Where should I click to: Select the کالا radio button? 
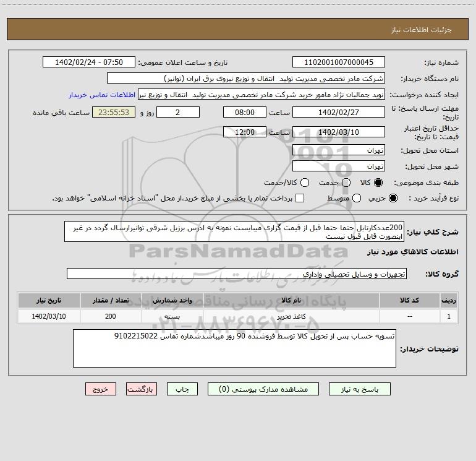click(378, 183)
